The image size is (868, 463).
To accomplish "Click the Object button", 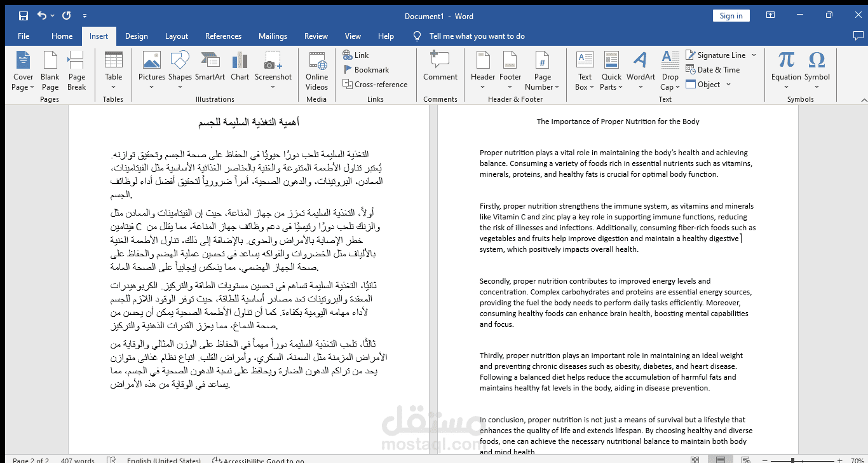I will pos(703,85).
